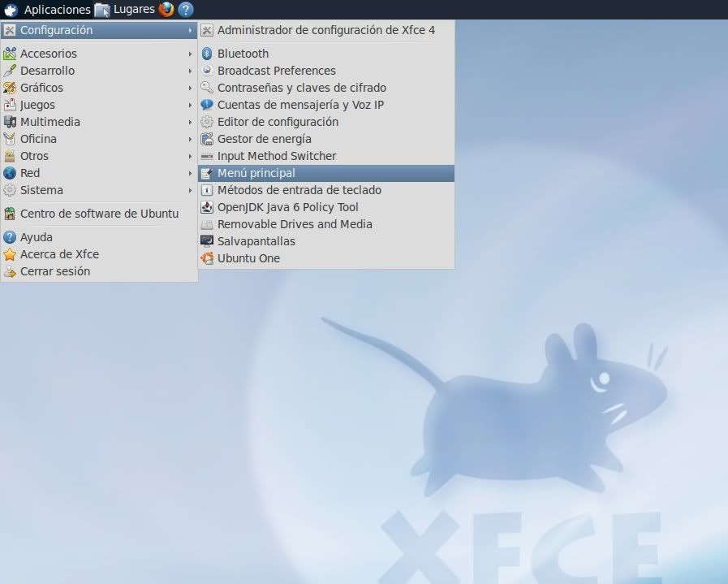
Task: Click the Menú principal edit icon
Action: point(207,173)
